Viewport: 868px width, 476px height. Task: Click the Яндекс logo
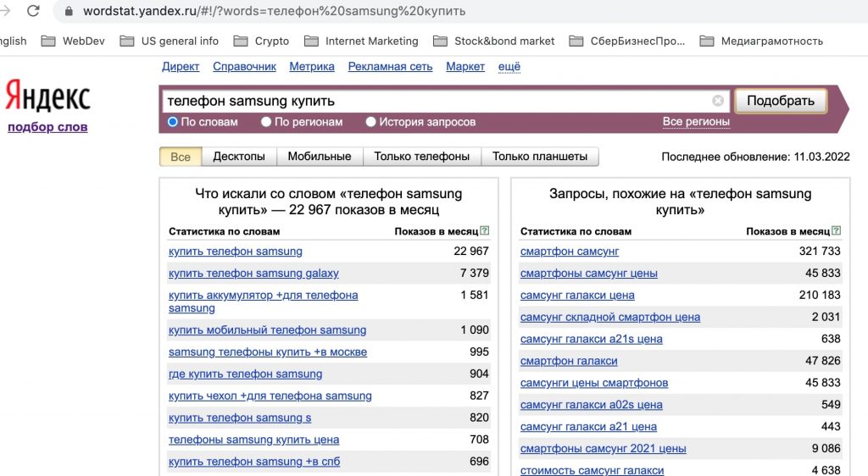tap(47, 96)
